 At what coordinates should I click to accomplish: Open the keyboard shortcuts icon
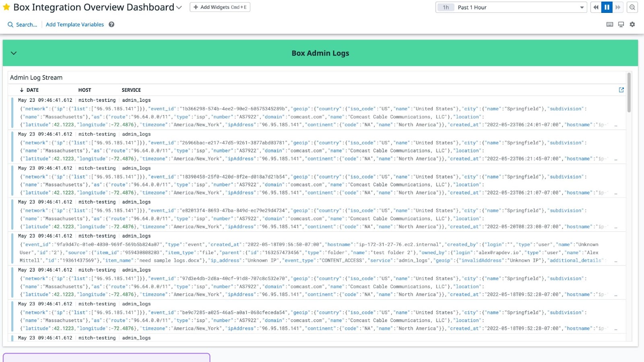click(610, 25)
